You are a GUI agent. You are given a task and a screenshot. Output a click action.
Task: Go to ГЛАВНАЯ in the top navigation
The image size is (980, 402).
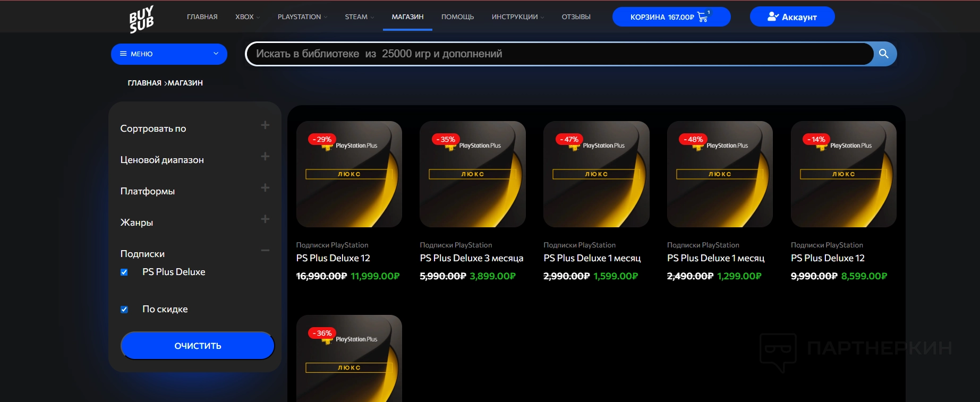tap(202, 17)
